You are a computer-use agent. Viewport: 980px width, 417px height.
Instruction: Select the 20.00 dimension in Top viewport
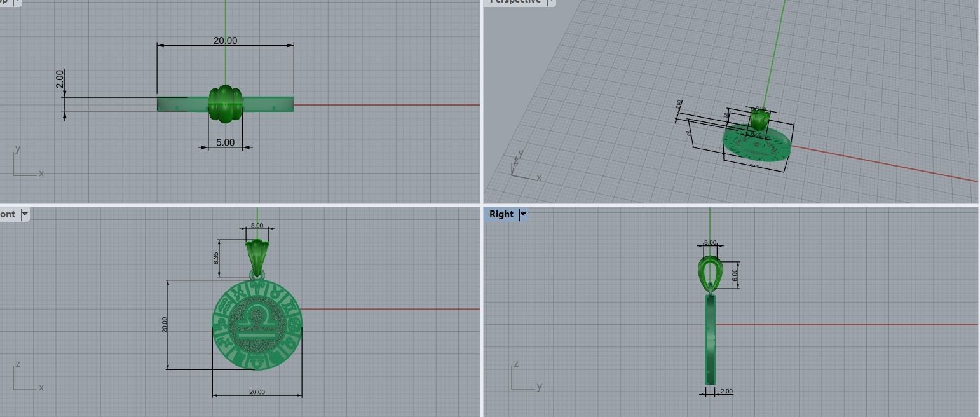(225, 40)
